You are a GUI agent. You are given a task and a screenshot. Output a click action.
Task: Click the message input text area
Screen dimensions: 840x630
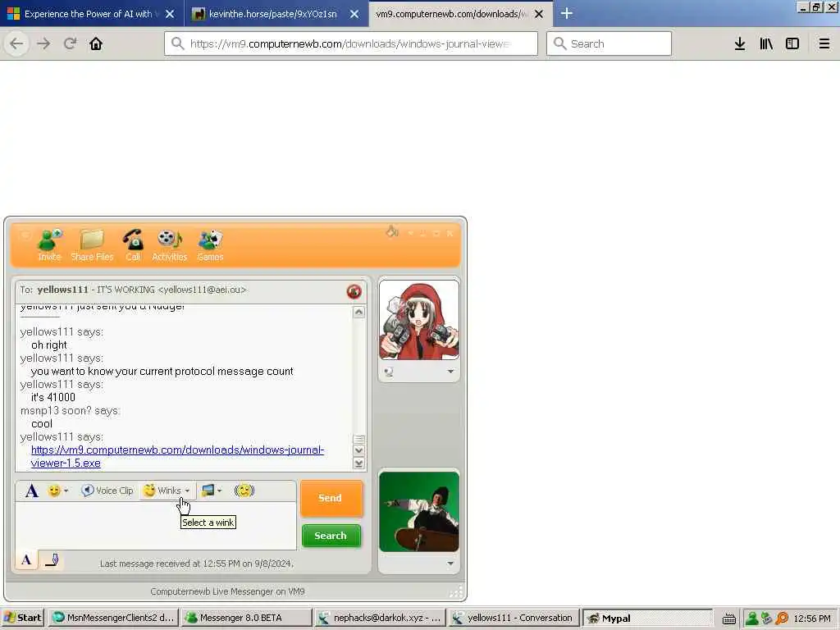[156, 526]
